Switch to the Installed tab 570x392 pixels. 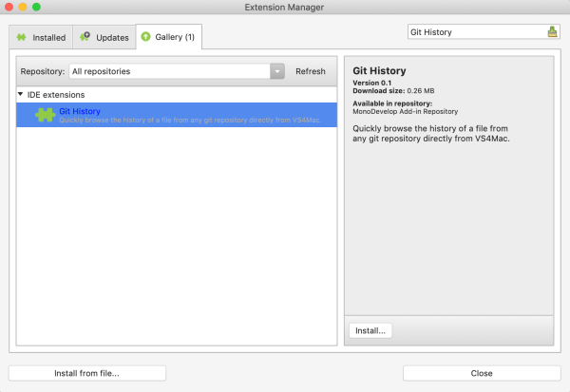pyautogui.click(x=41, y=38)
